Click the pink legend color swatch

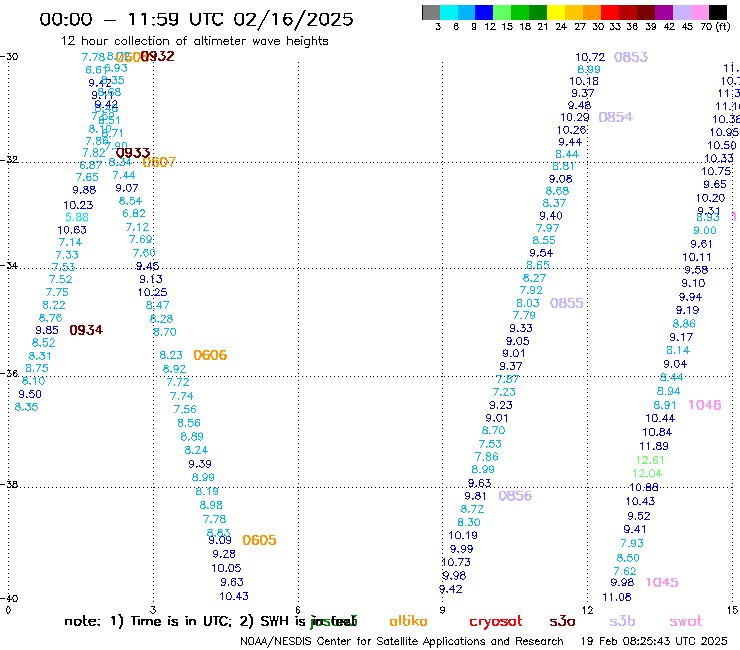699,12
